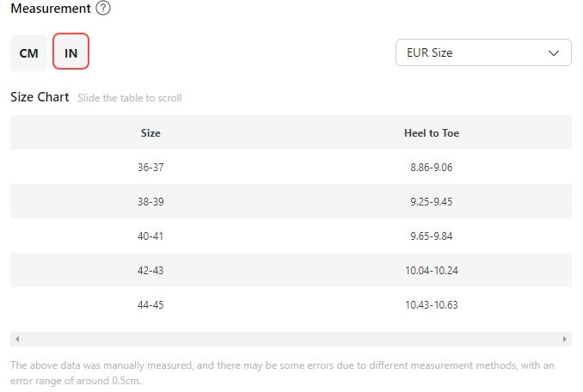
Task: Click the right scroll arrow under the table
Action: [564, 340]
